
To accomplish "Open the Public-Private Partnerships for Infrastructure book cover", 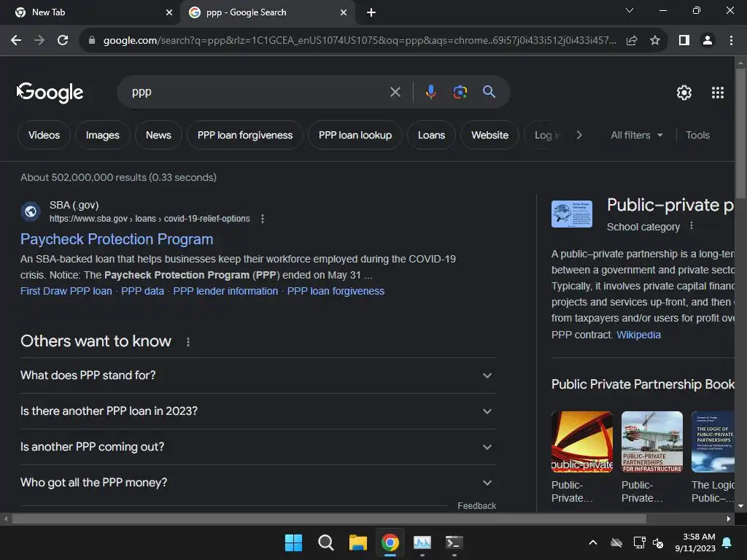I will coord(651,442).
